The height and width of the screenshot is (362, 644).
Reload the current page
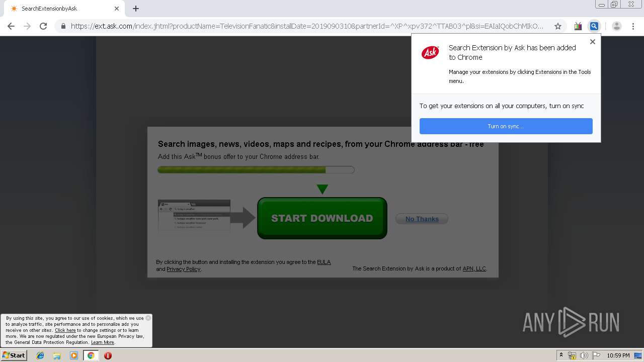click(43, 26)
